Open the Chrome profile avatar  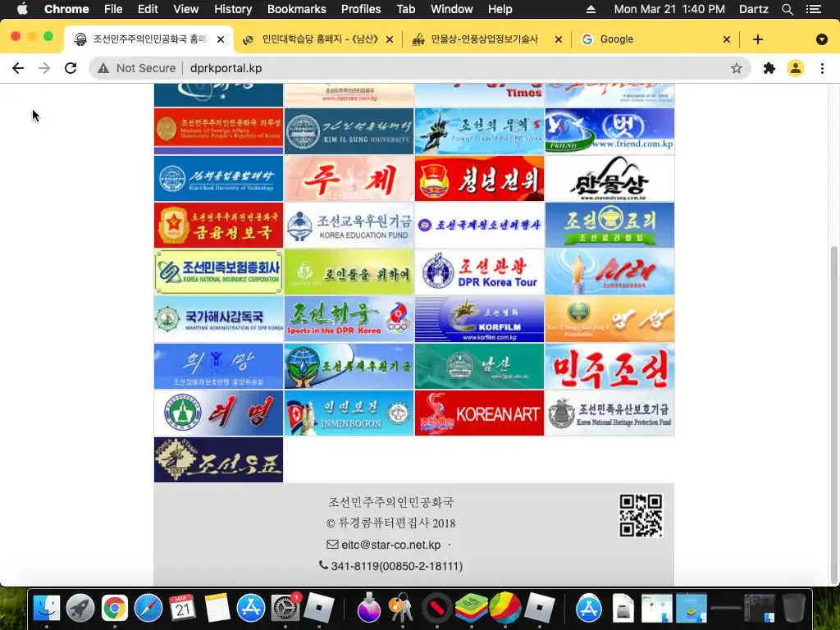click(796, 68)
